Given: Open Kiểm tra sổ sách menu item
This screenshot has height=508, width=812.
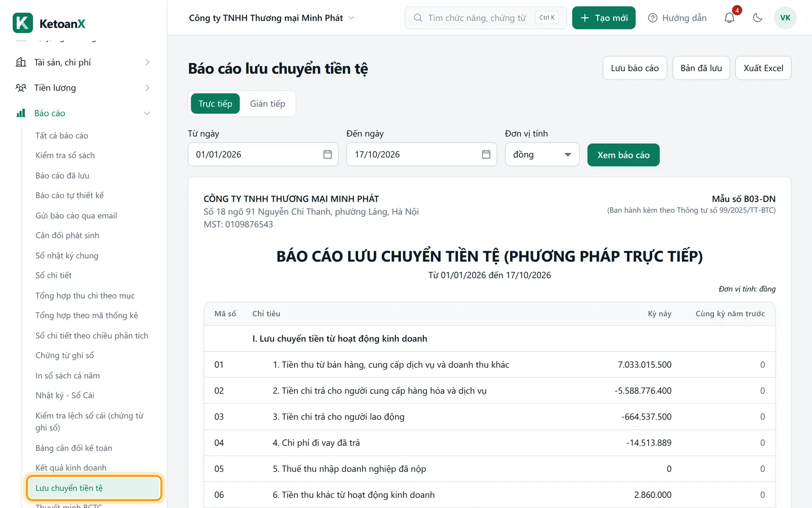Looking at the screenshot, I should click(65, 155).
